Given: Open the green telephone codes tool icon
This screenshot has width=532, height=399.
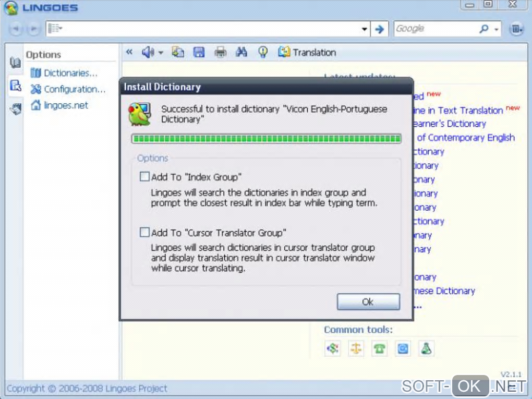Looking at the screenshot, I should [379, 348].
